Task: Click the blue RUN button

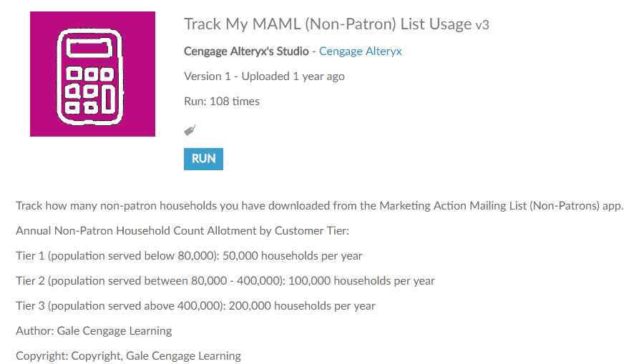Action: (x=203, y=159)
